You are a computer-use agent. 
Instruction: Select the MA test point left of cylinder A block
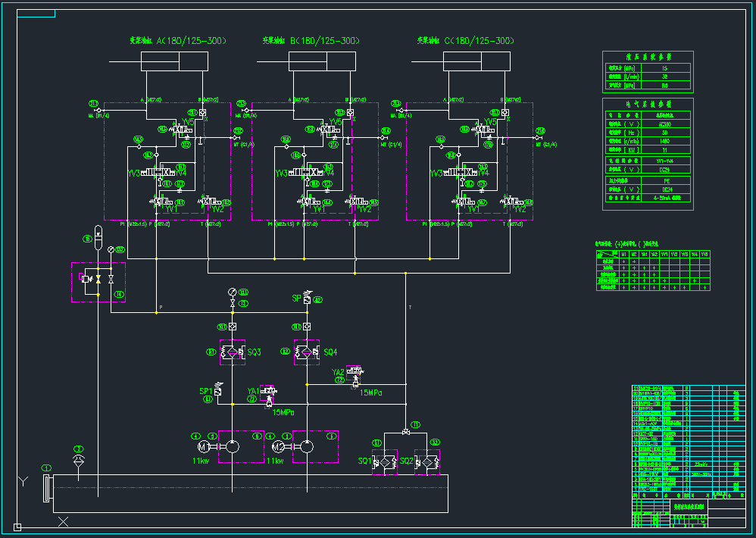97,111
